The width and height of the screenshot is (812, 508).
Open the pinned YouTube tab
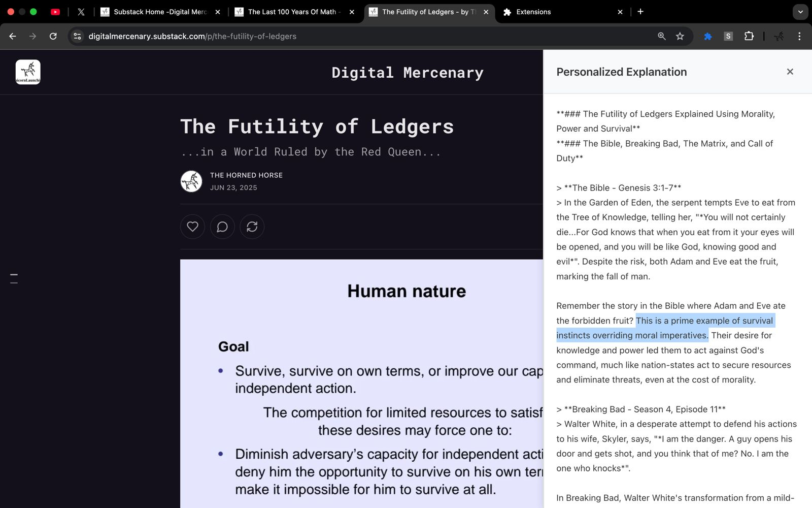55,12
